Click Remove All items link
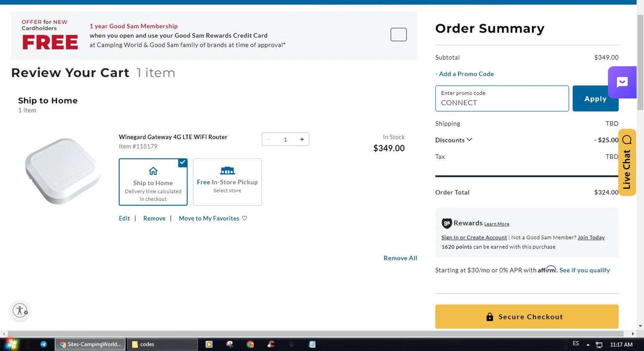644x351 pixels. (x=400, y=258)
